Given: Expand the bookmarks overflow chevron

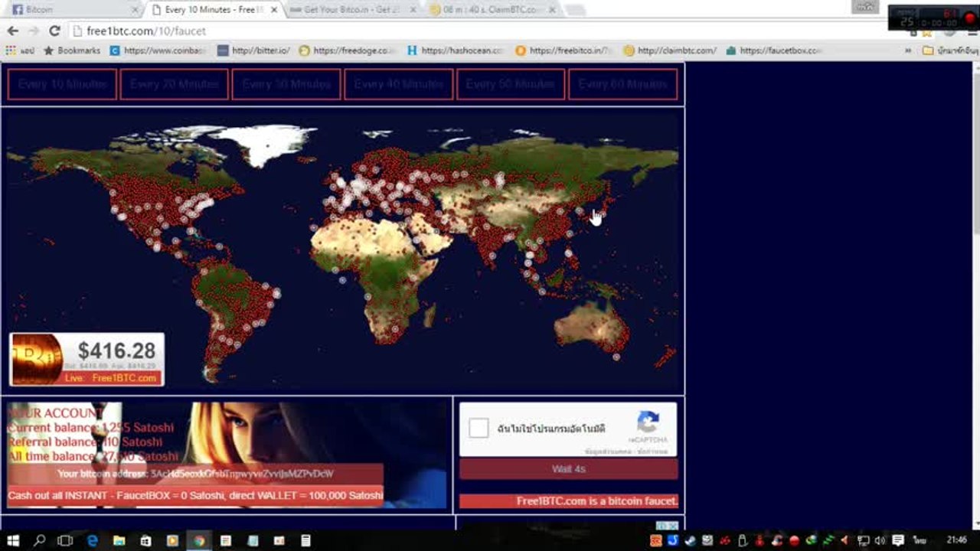Looking at the screenshot, I should pyautogui.click(x=909, y=51).
